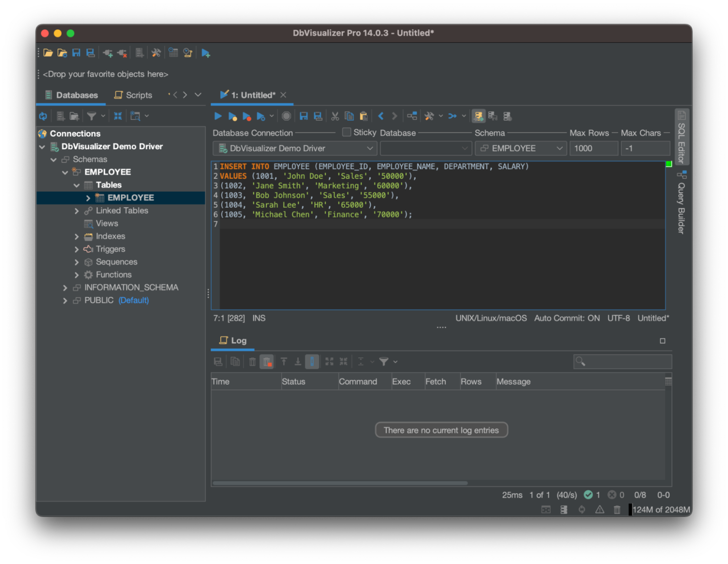This screenshot has width=728, height=564.
Task: Click the Connect database plug icon
Action: coord(107,53)
